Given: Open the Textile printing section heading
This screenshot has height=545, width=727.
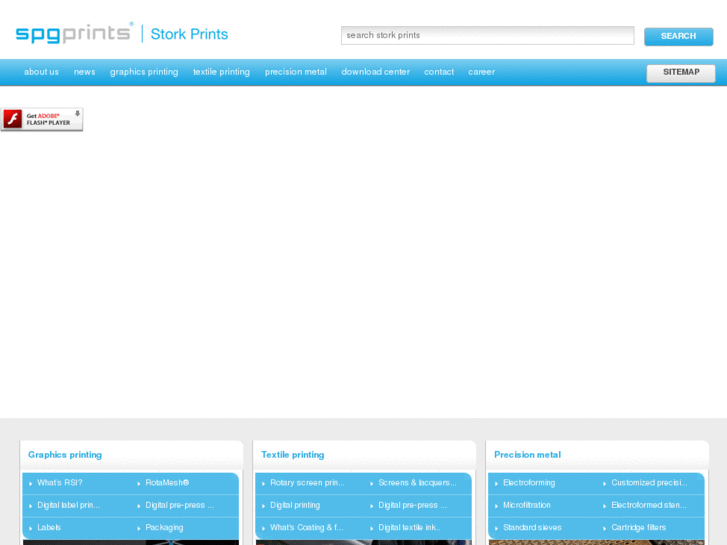Looking at the screenshot, I should click(x=293, y=455).
